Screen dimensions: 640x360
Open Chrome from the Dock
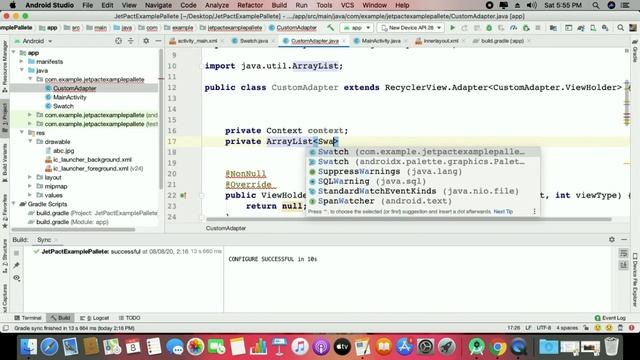click(x=497, y=347)
